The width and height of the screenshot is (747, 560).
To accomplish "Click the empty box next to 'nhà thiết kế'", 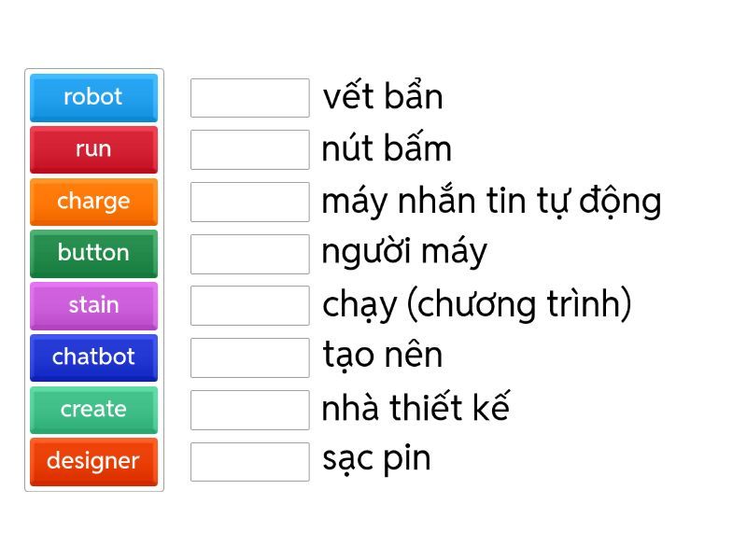I will [x=249, y=410].
